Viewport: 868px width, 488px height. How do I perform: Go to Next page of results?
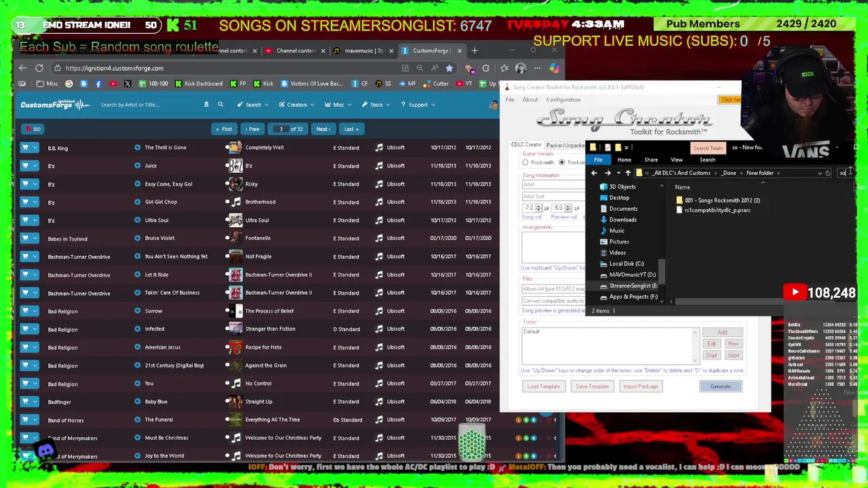pyautogui.click(x=324, y=129)
